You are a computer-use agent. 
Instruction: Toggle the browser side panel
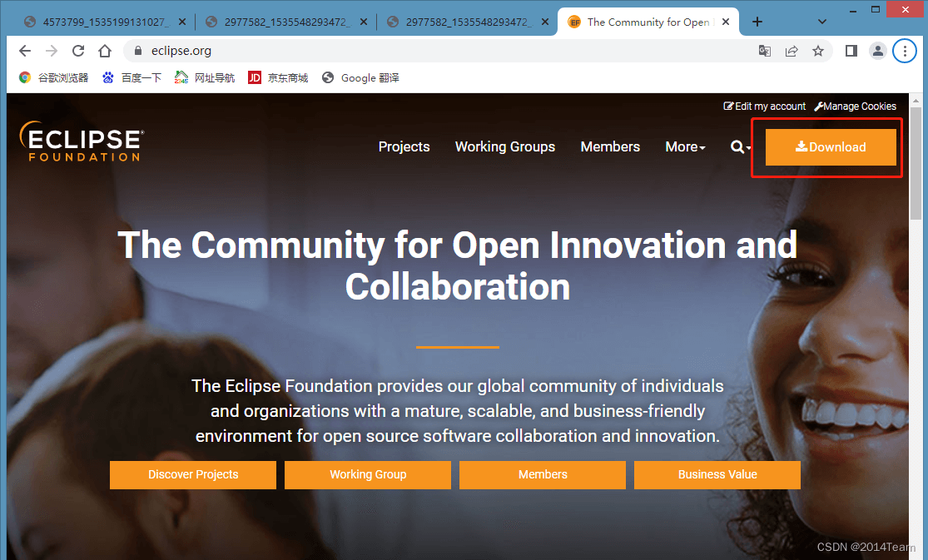851,51
